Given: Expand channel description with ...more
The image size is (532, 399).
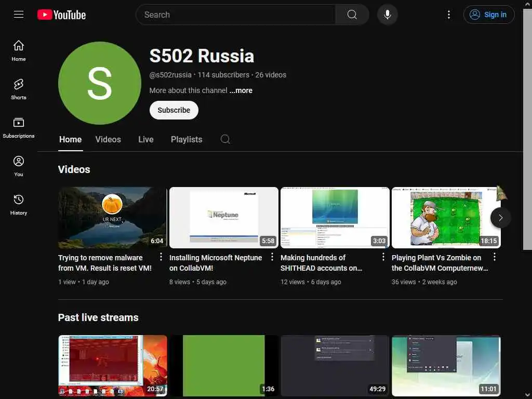Looking at the screenshot, I should point(241,90).
